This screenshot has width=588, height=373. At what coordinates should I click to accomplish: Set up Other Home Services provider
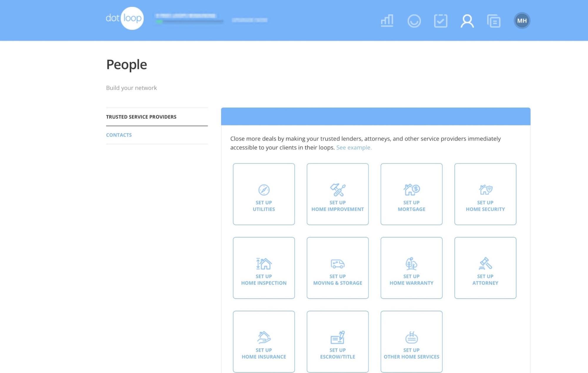click(x=411, y=341)
